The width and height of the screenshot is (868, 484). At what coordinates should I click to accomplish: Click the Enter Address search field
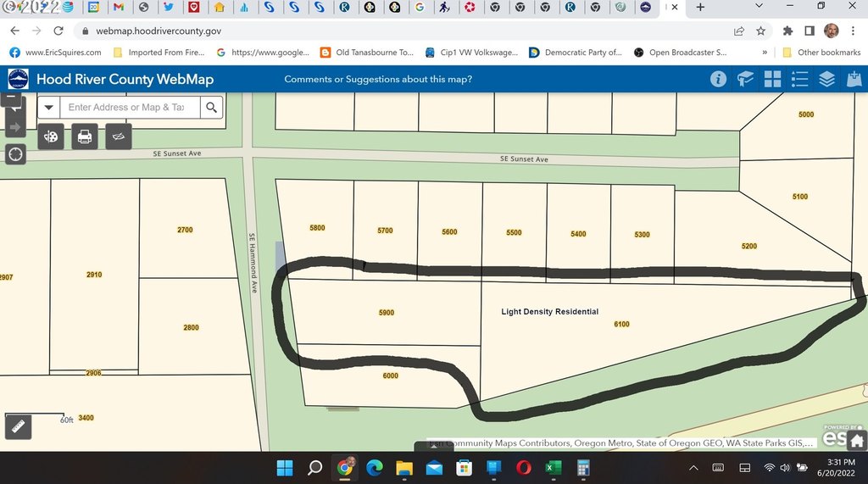point(127,108)
